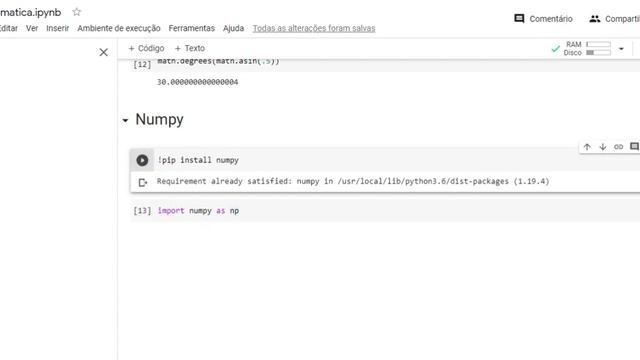Add comment to cell icon
The width and height of the screenshot is (640, 360).
(x=634, y=146)
